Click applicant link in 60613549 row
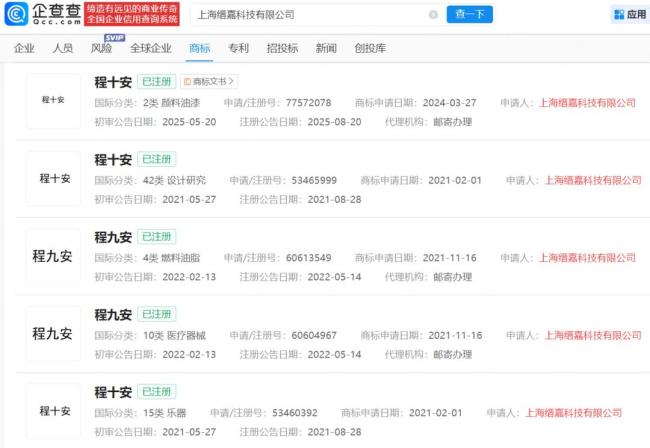Screen dimensions: 650x448 click(587, 257)
